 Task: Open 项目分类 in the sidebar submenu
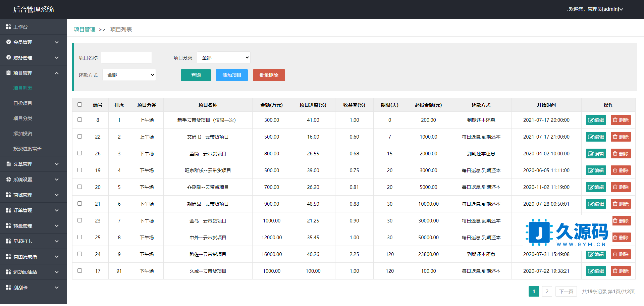23,118
